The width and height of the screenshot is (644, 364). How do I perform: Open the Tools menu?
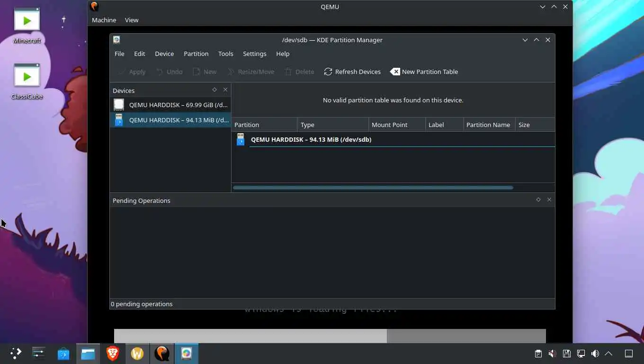(225, 54)
